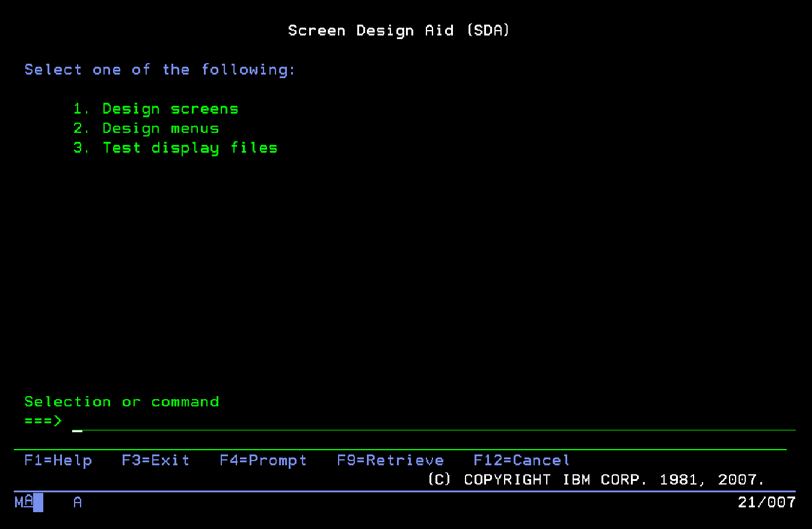Image resolution: width=812 pixels, height=529 pixels.
Task: Click the blue cursor block next to MA
Action: 38,503
